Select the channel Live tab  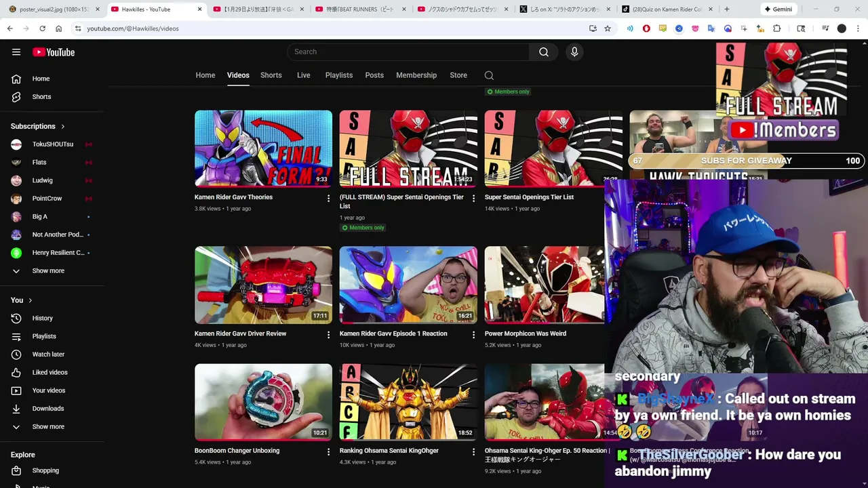[x=304, y=75]
